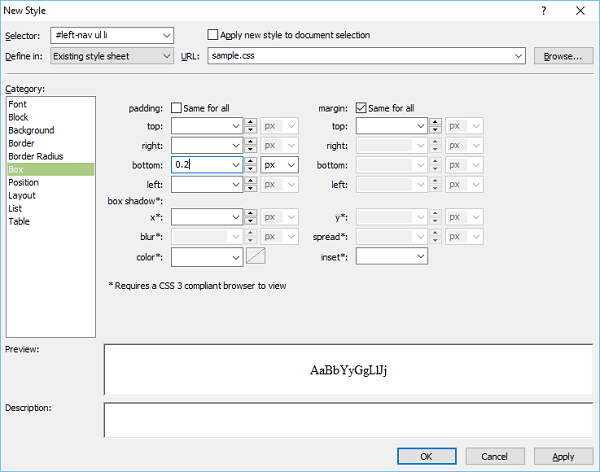Open the URL sample.css dropdown
This screenshot has width=600, height=472.
point(517,56)
